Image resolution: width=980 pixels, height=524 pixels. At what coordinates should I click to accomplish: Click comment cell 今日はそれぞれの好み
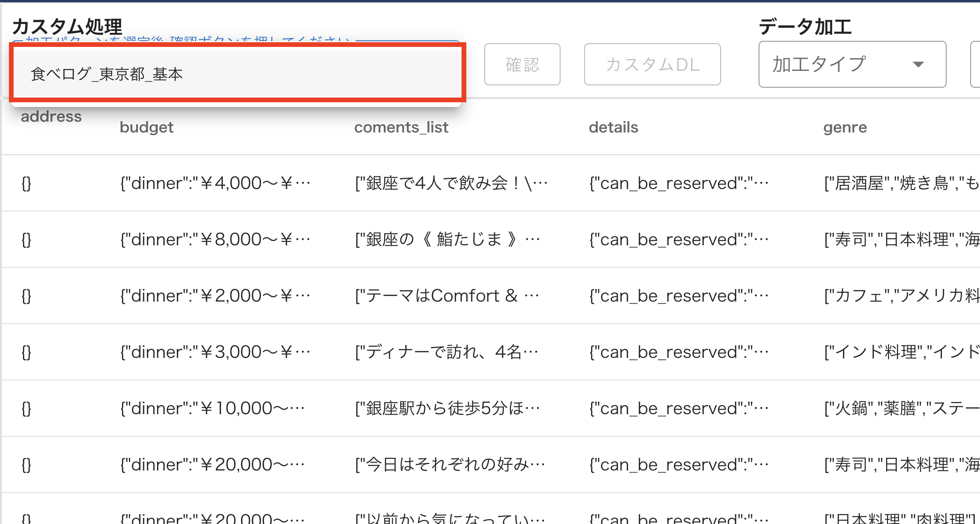click(x=449, y=464)
